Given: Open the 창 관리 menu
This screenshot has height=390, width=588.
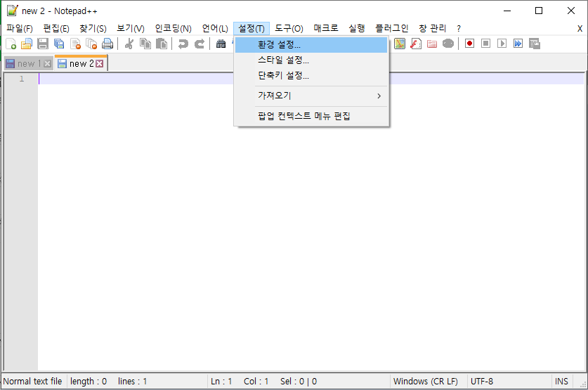Looking at the screenshot, I should 432,29.
